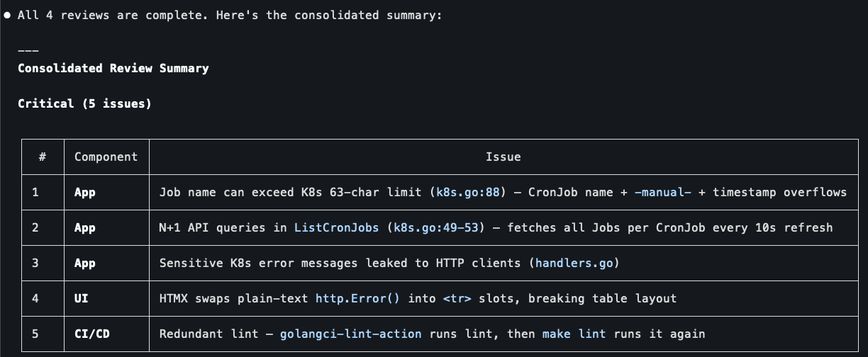Screen dimensions: 868x357
Task: Click row number 5 in the table
Action: pos(35,334)
